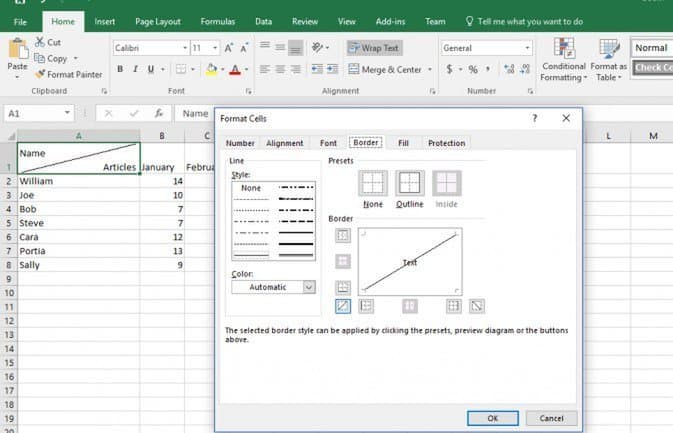
Task: Open the Automatic color dropdown
Action: pyautogui.click(x=309, y=287)
